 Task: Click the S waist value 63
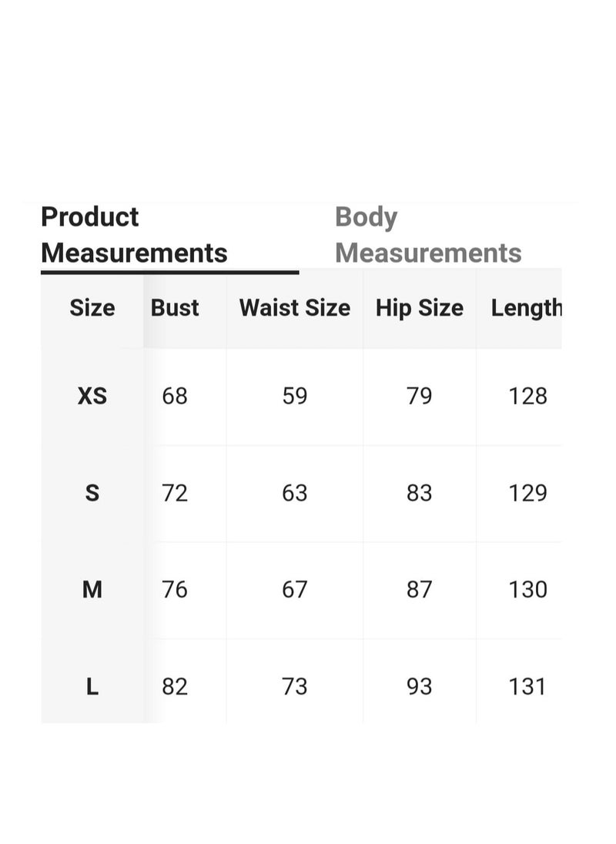tap(295, 493)
